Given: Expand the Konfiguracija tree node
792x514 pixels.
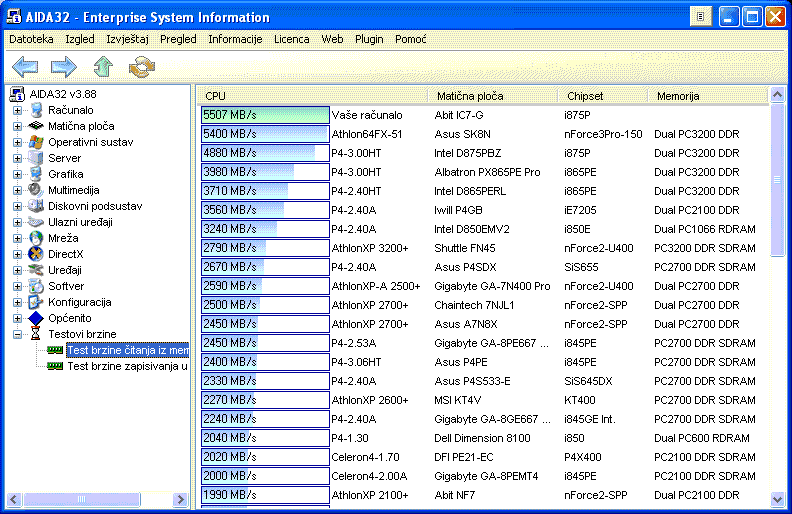Looking at the screenshot, I should coord(17,302).
